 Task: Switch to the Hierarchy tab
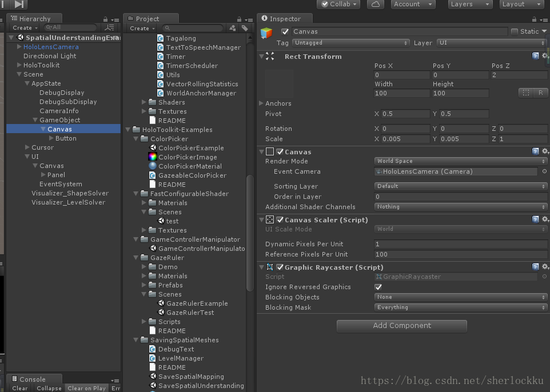tap(34, 19)
